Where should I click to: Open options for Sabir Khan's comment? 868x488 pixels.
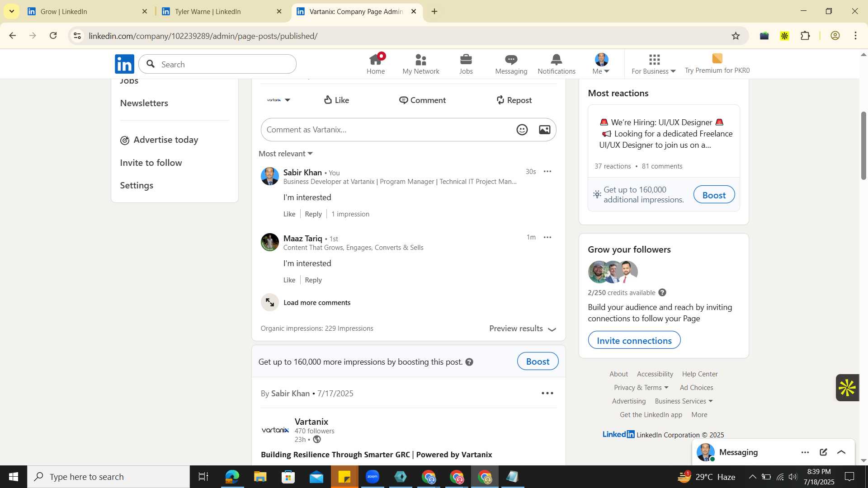547,171
